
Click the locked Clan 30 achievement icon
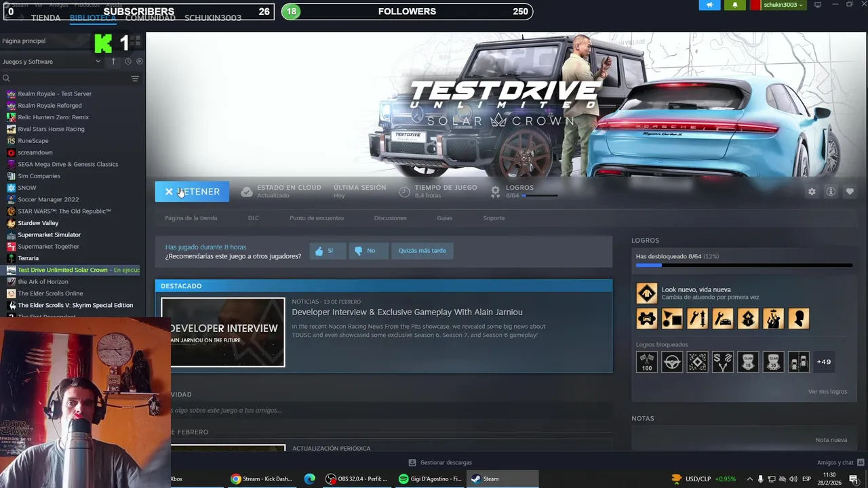(773, 362)
